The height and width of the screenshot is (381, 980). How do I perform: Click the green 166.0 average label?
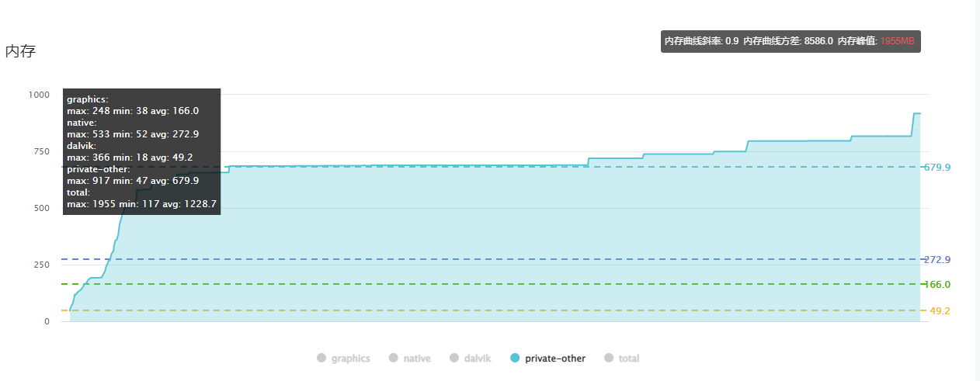tap(937, 285)
